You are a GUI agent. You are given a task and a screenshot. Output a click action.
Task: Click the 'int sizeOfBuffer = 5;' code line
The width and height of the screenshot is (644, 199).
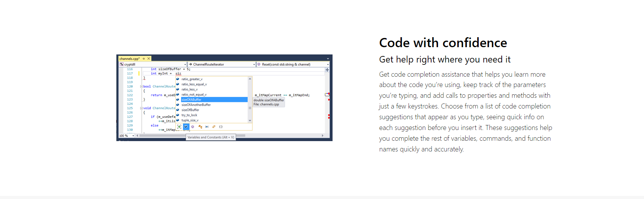170,69
